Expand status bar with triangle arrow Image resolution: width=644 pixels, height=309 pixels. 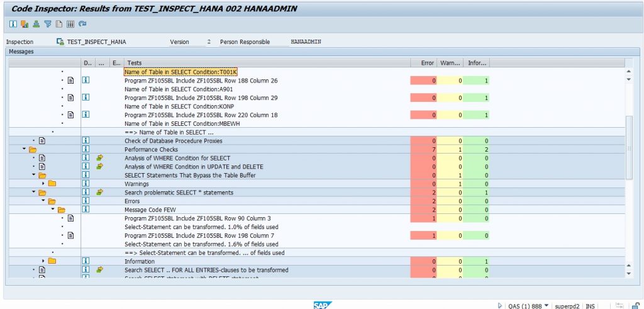pyautogui.click(x=500, y=306)
